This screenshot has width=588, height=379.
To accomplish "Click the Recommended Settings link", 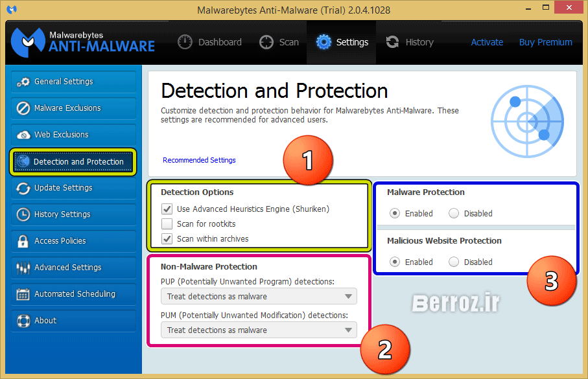I will (199, 160).
